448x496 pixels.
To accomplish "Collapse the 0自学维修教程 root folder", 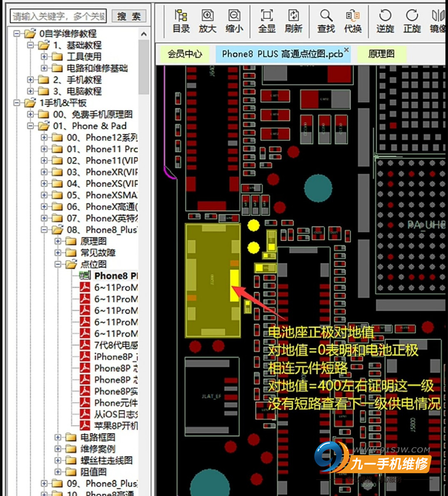I will [x=17, y=33].
